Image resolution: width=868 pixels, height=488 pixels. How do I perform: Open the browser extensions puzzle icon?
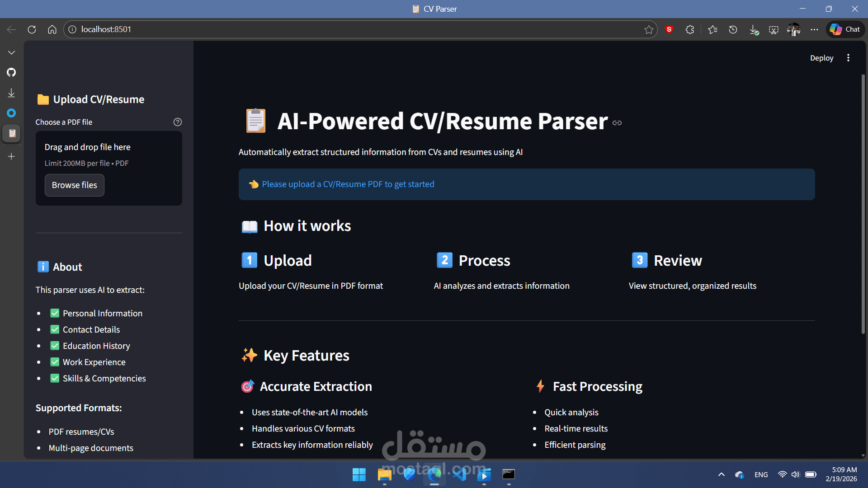pos(689,29)
